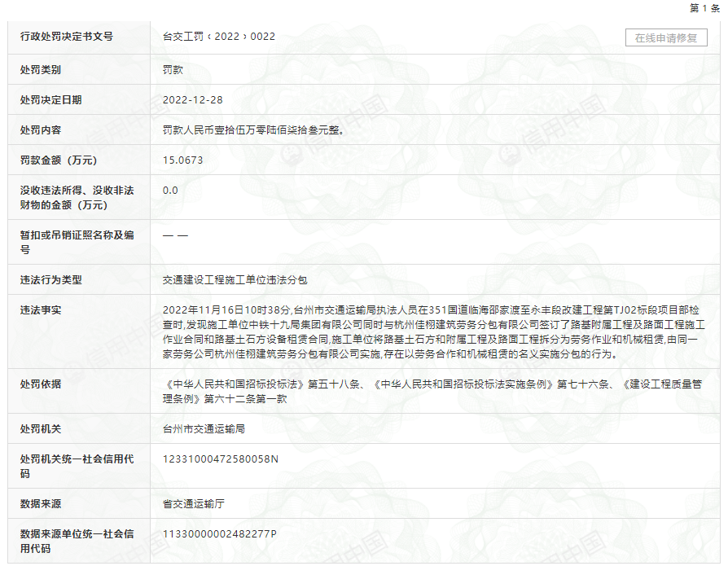Screen dimensions: 728x566
Task: Click the penalty document number 台交工罚〔2022〕0022
Action: tap(219, 37)
